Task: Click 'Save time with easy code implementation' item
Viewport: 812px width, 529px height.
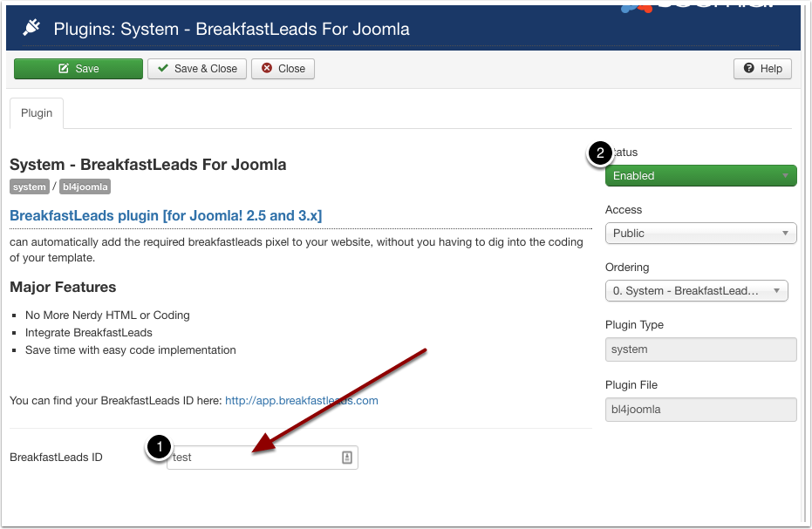Action: 131,350
